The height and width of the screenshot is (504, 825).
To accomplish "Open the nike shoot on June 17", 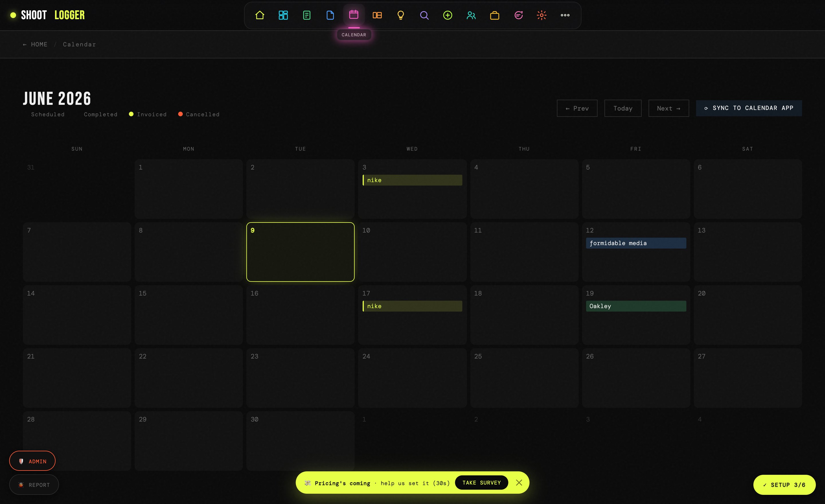I will (x=412, y=306).
